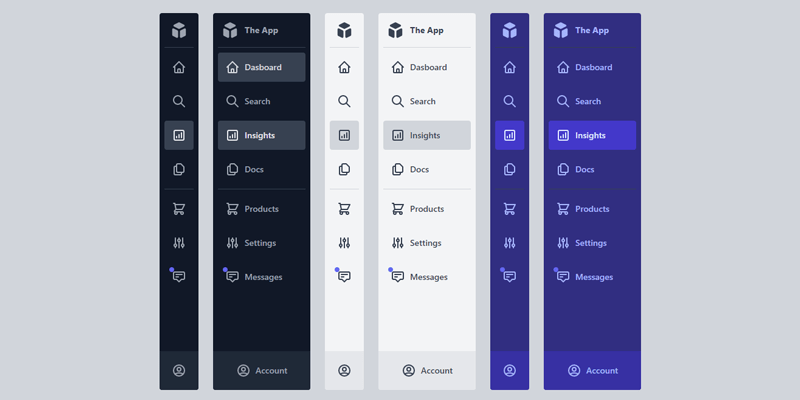Screen dimensions: 800x400
Task: Open settings sliders icon in purple collapsed sidebar
Action: (509, 243)
